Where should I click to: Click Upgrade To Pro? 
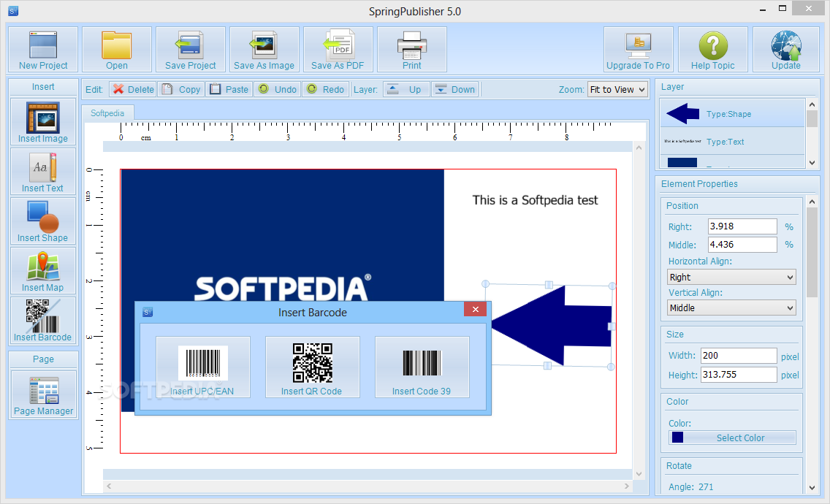(639, 49)
